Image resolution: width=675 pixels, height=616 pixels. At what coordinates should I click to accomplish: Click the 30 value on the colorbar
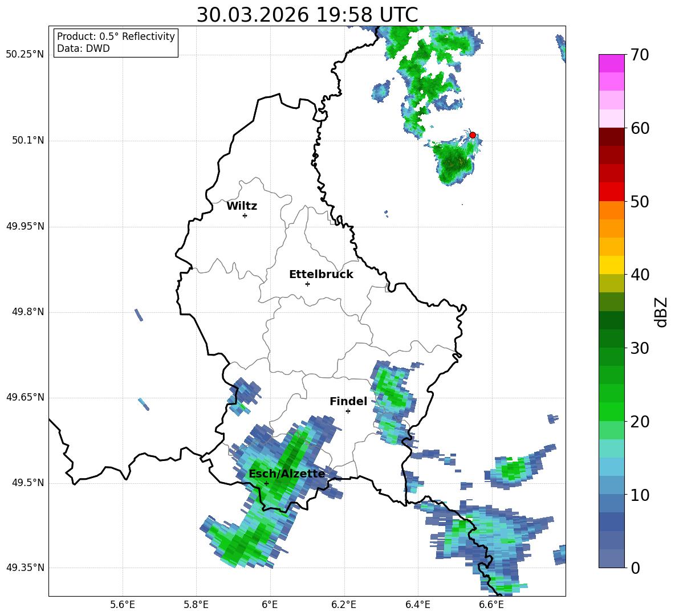(x=640, y=348)
